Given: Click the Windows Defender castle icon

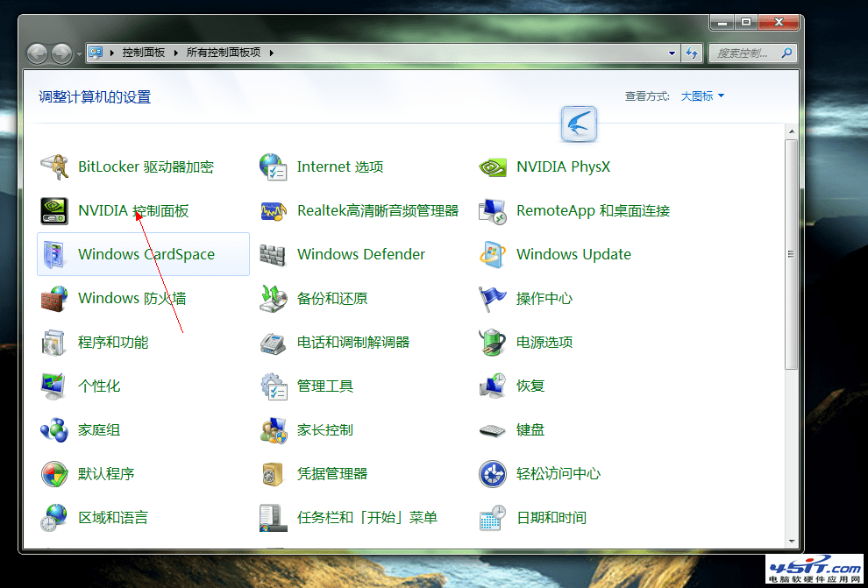Looking at the screenshot, I should click(274, 254).
